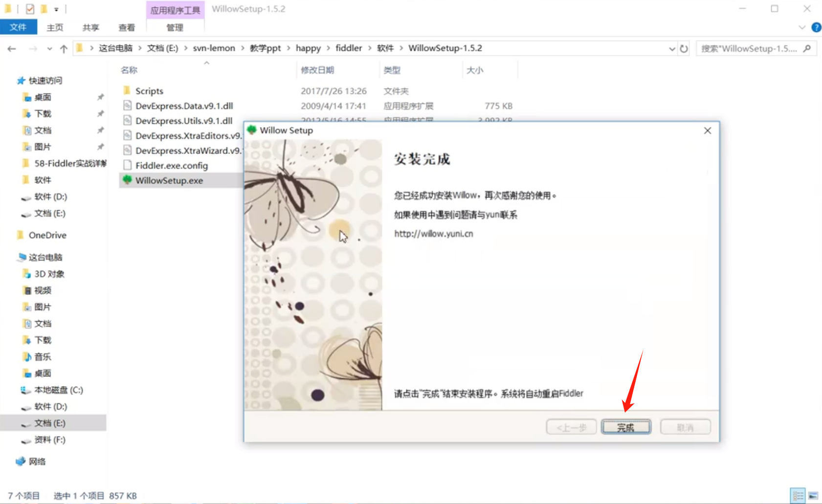The width and height of the screenshot is (822, 504).
Task: Open 58-Fiddler实战详解 folder in quick access
Action: tap(70, 163)
